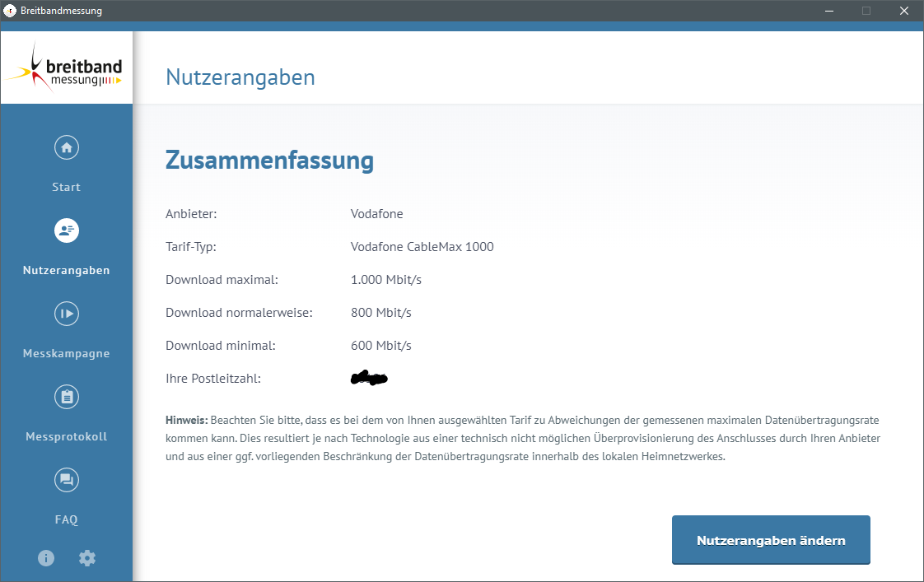Click the Tarif-Typ label
924x582 pixels.
191,247
